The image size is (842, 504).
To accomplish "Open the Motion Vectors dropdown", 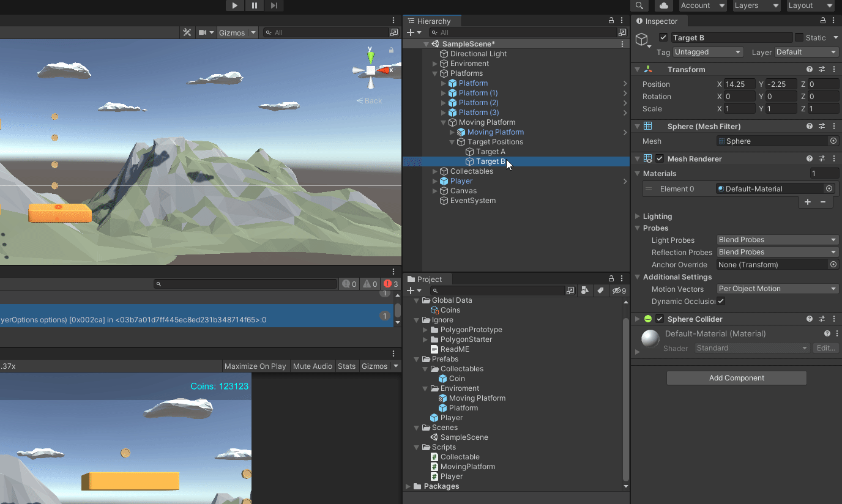I will click(x=778, y=289).
